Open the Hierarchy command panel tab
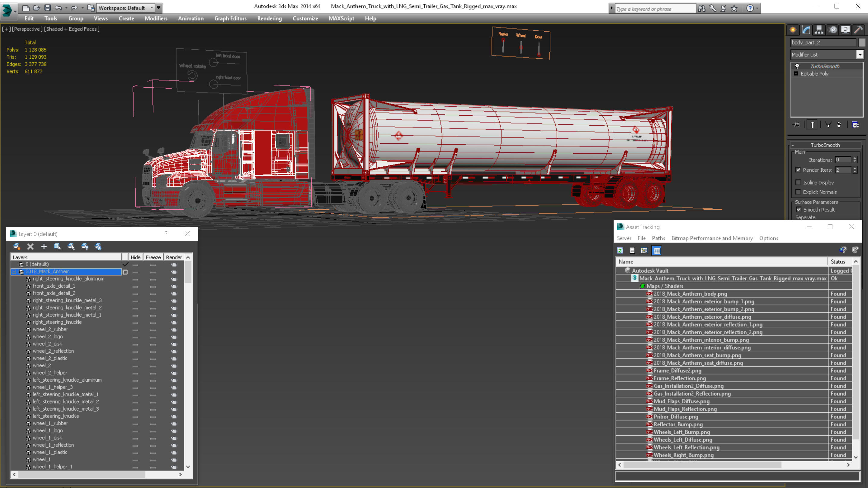Viewport: 868px width, 488px height. point(819,30)
